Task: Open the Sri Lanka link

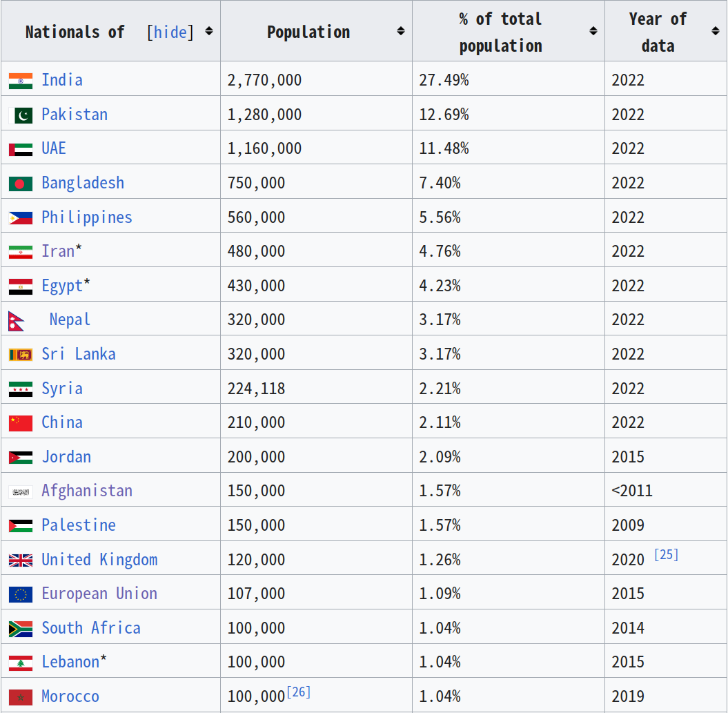Action: pos(79,354)
